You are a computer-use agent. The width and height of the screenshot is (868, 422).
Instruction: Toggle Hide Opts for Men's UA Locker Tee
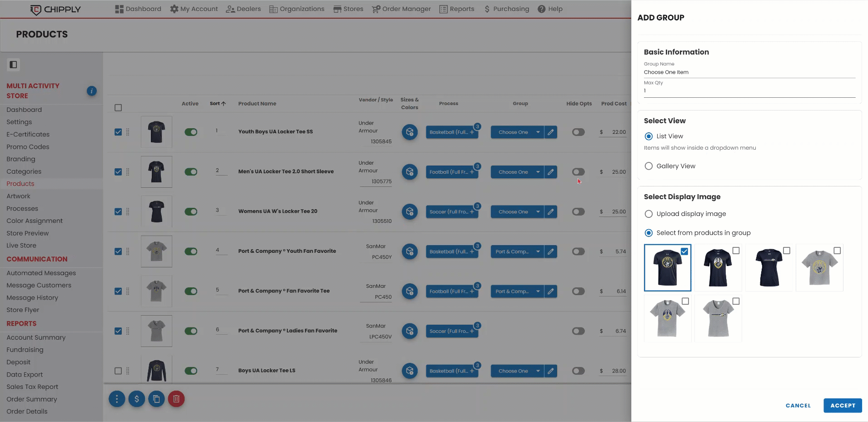(578, 172)
